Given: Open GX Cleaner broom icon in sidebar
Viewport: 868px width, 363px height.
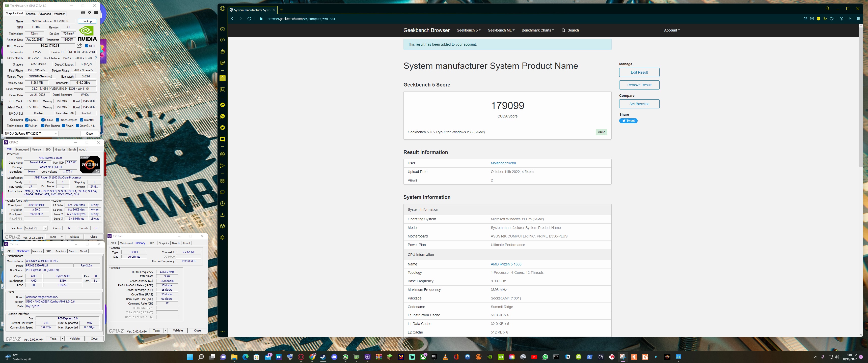Looking at the screenshot, I should [x=222, y=51].
